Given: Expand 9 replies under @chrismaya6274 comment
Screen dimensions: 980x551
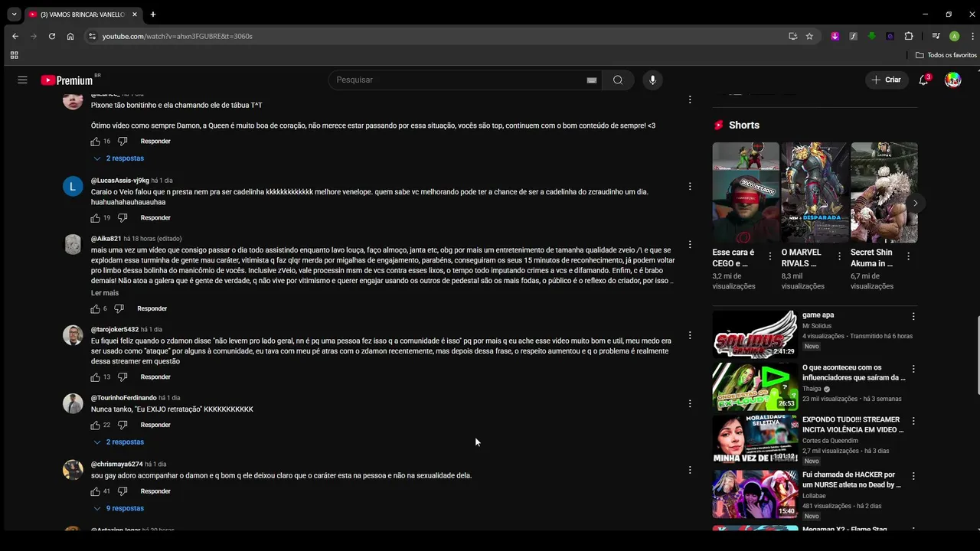Looking at the screenshot, I should (x=119, y=508).
